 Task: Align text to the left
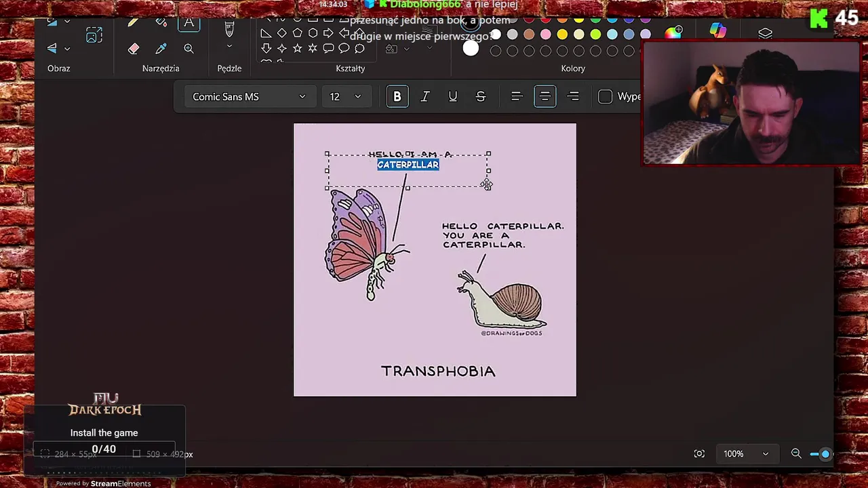click(517, 97)
